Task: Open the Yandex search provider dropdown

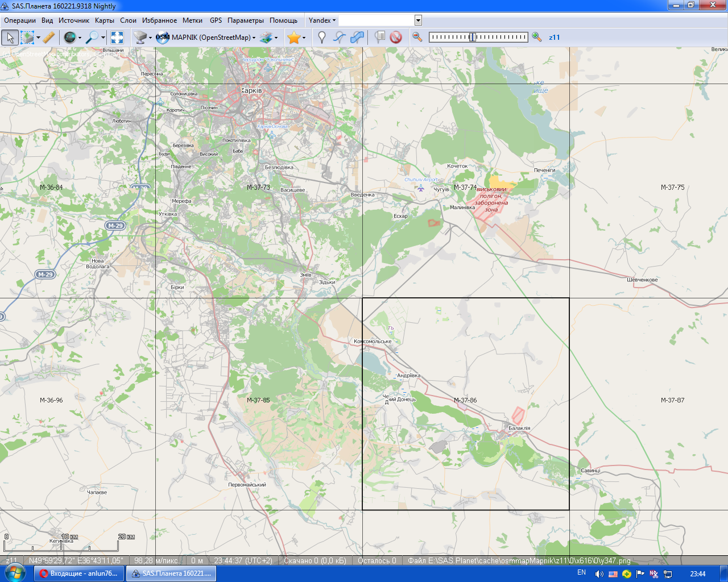Action: click(x=322, y=20)
